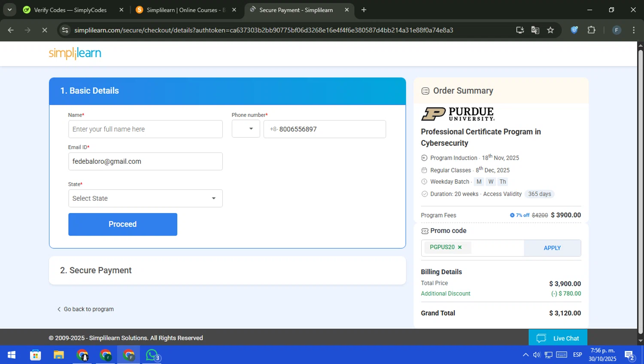The height and width of the screenshot is (364, 644).
Task: Click the Grand Total amount $ 3,120.00
Action: click(x=565, y=313)
